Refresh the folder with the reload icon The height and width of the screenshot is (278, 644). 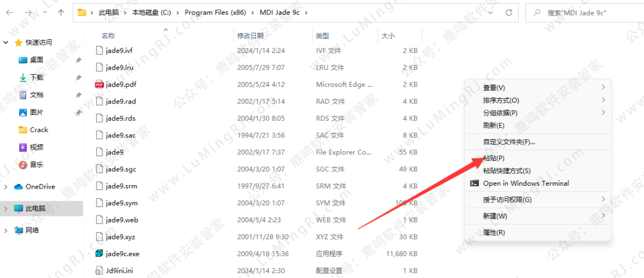[x=509, y=13]
